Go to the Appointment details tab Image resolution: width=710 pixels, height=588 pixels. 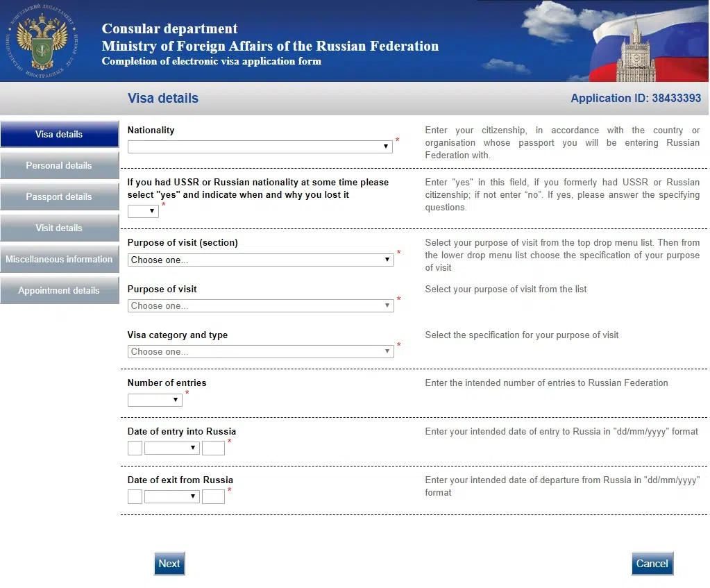pos(59,290)
